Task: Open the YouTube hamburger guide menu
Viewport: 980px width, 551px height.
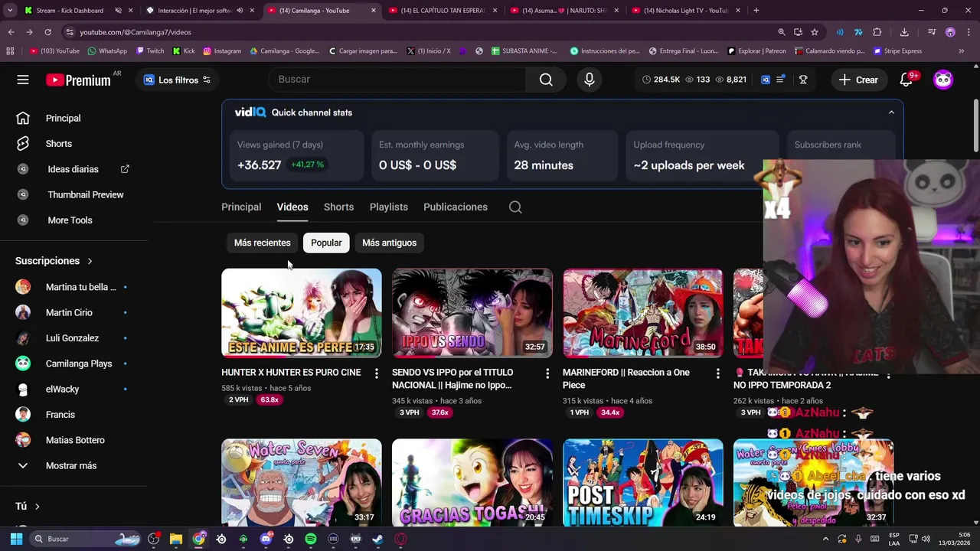Action: click(23, 80)
